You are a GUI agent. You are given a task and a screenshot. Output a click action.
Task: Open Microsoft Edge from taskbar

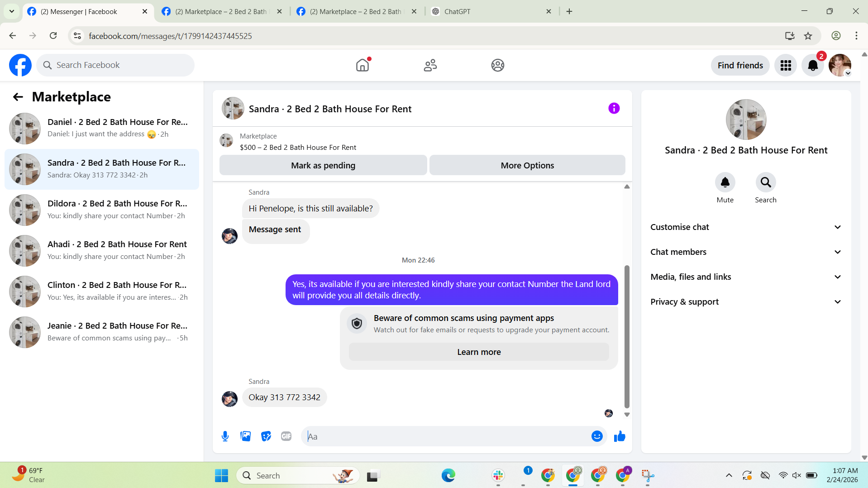448,475
